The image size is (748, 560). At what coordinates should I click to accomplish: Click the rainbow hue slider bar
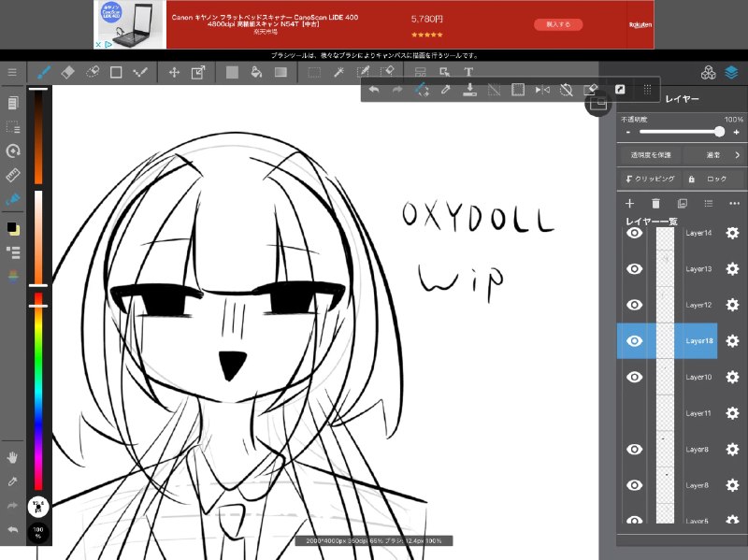pos(38,391)
